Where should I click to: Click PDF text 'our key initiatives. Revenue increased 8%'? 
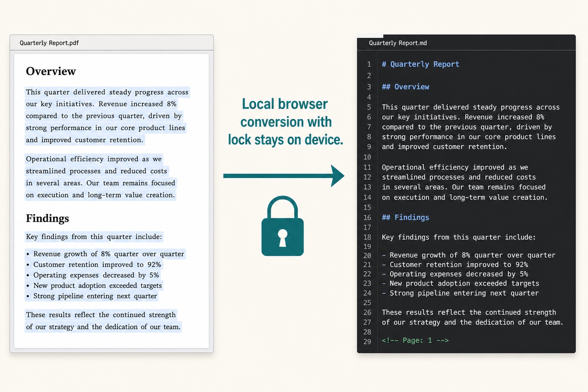click(x=101, y=104)
